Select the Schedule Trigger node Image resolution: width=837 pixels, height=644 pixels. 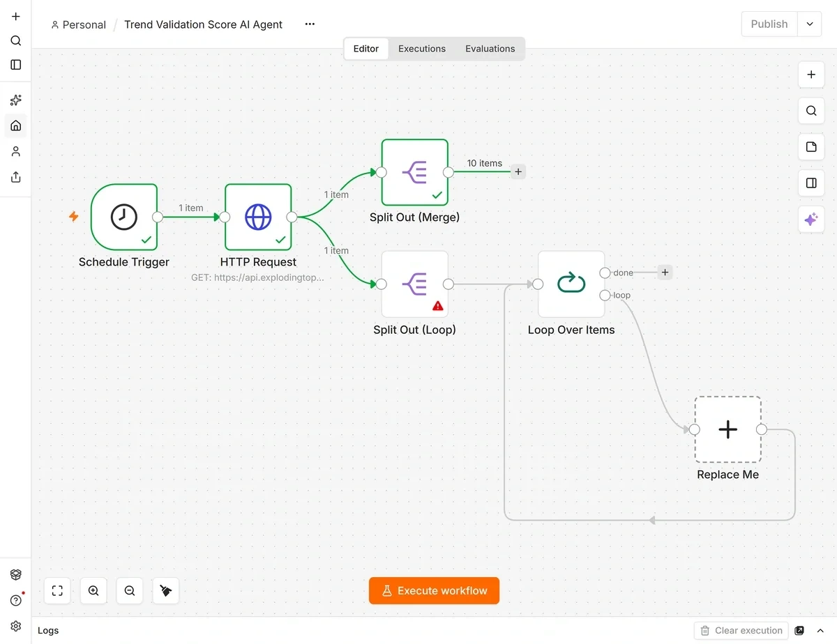click(x=124, y=217)
